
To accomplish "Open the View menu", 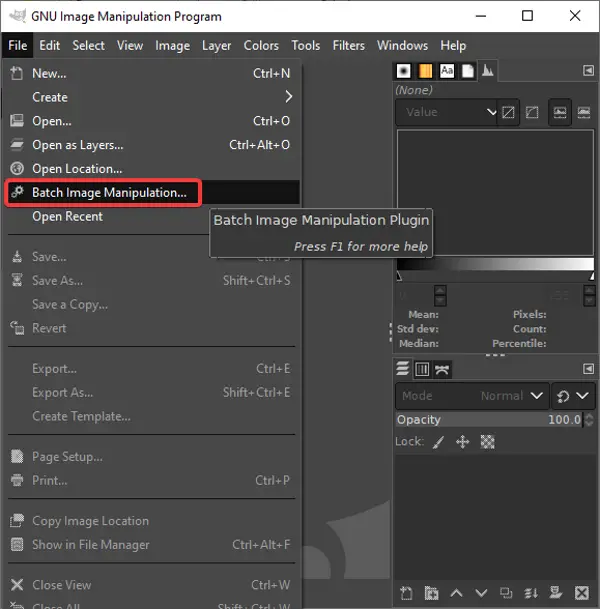I will click(x=130, y=45).
